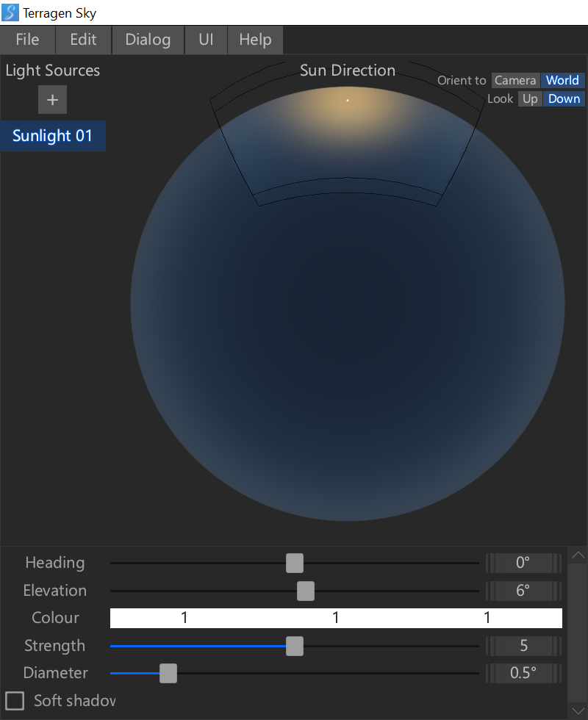Click the Strength value field showing 5
588x720 pixels.
tap(523, 646)
